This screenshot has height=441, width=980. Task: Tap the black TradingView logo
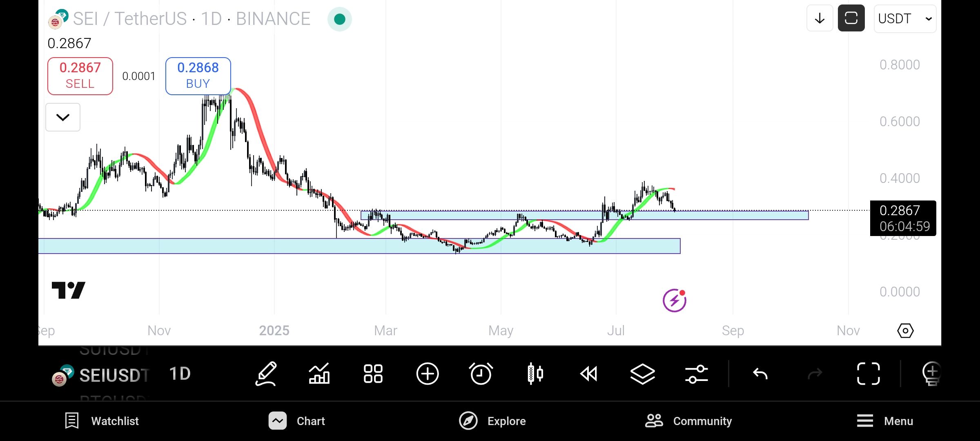[69, 290]
